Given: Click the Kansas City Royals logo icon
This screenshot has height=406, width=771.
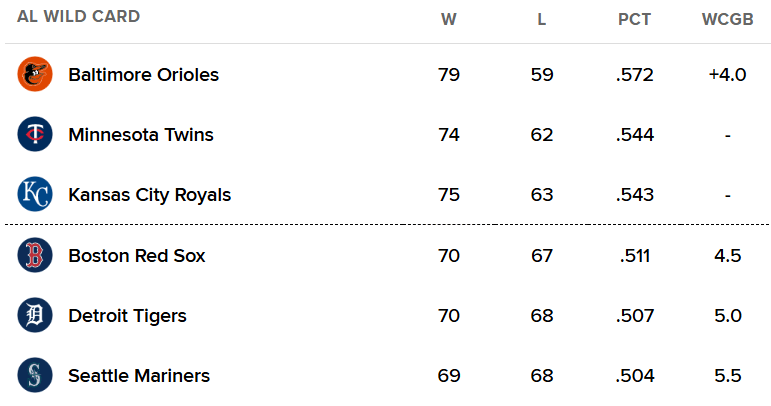Looking at the screenshot, I should pos(34,195).
